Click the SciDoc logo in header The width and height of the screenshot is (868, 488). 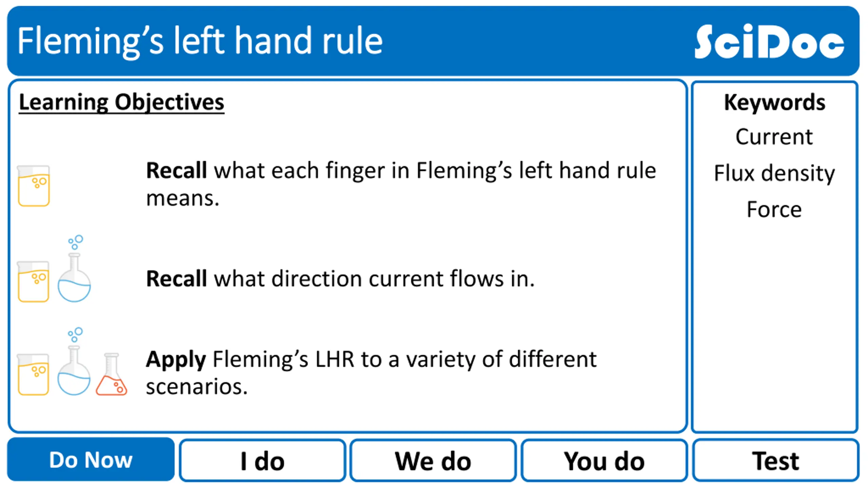(769, 41)
